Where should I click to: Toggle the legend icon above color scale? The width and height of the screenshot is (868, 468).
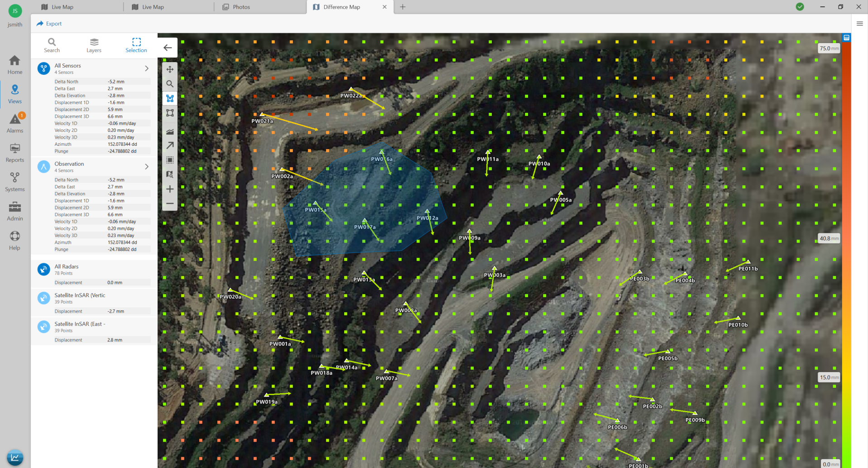tap(846, 38)
